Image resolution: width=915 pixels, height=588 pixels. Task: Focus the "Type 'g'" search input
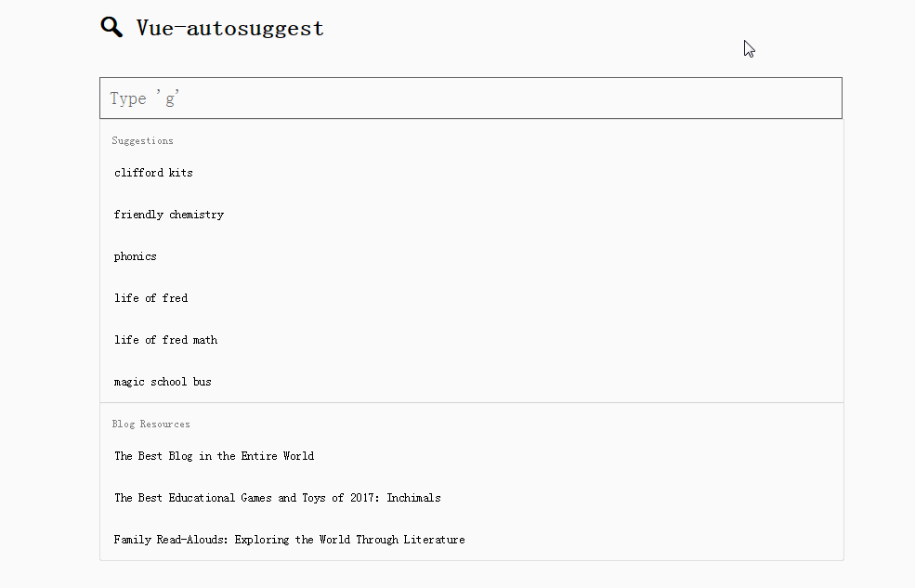pyautogui.click(x=470, y=98)
